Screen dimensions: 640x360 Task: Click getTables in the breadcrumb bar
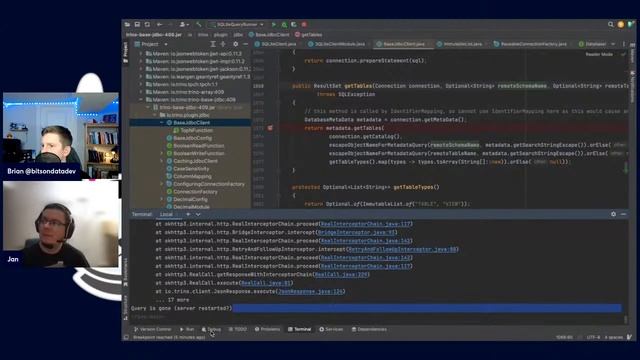click(309, 35)
